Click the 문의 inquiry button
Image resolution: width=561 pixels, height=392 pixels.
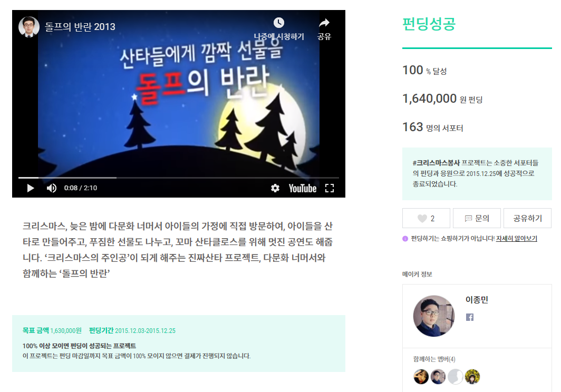[x=477, y=218]
